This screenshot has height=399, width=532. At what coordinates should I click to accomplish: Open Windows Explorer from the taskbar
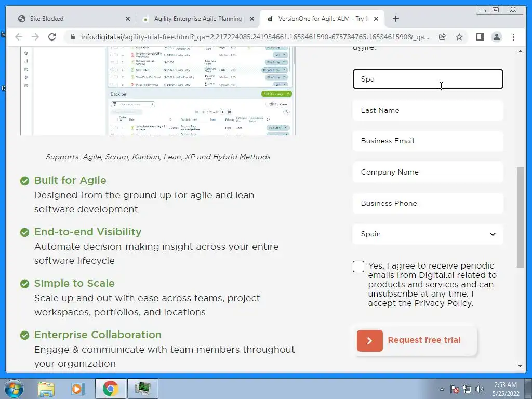click(46, 389)
